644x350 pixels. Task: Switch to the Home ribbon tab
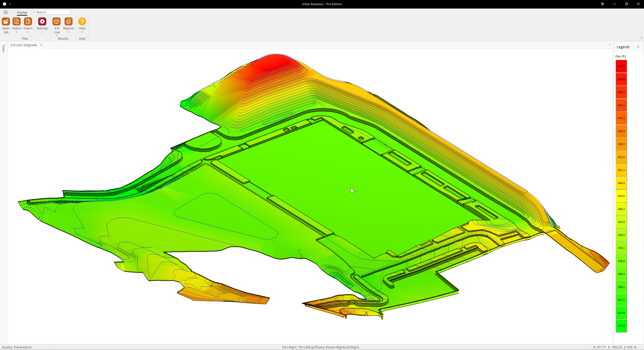(22, 12)
